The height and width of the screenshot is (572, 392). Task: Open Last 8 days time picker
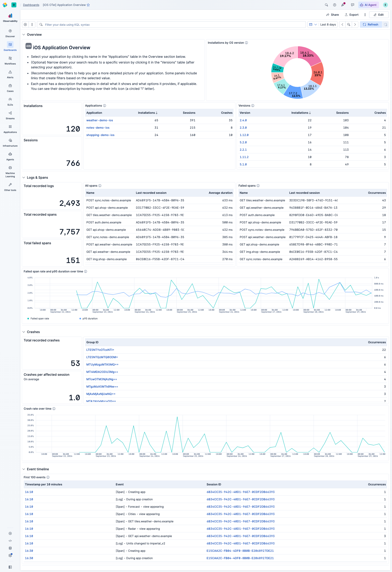[x=328, y=25]
